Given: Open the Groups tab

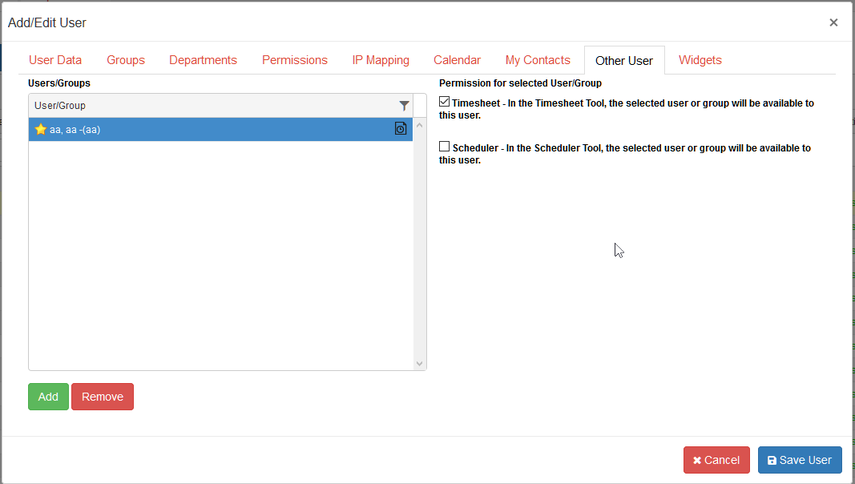Looking at the screenshot, I should (125, 60).
